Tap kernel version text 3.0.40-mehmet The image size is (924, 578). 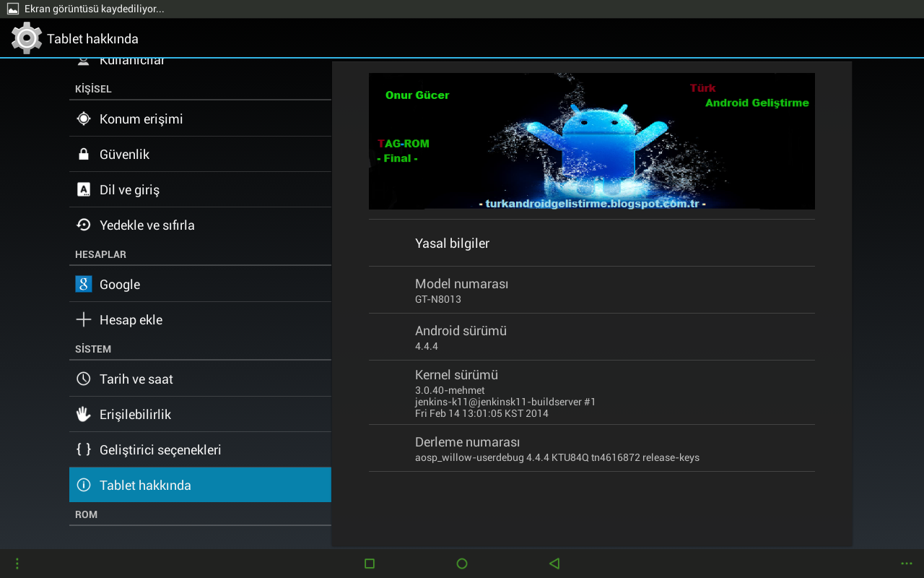(x=450, y=390)
